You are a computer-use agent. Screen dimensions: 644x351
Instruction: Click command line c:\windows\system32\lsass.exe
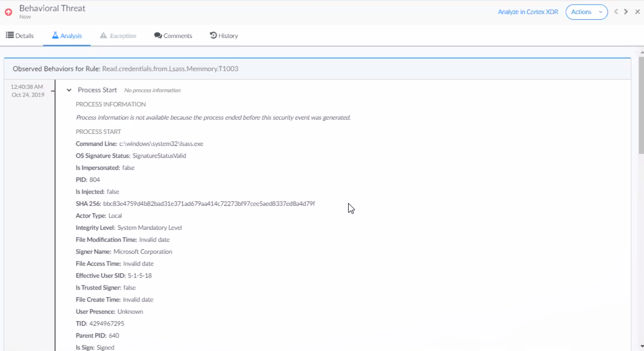pos(161,144)
